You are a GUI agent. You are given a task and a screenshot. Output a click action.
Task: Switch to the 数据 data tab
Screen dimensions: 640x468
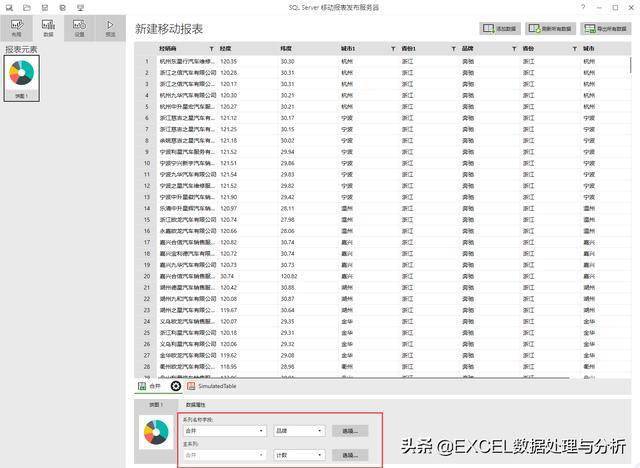coord(48,28)
